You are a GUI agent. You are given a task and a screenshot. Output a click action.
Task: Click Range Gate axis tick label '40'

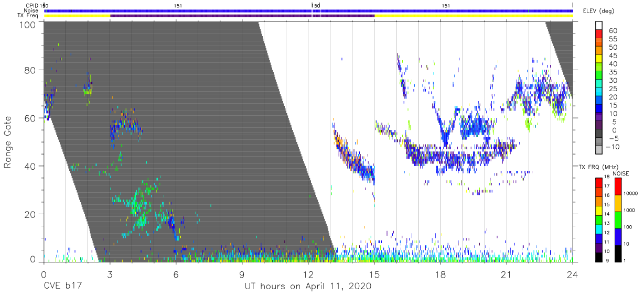coord(29,166)
